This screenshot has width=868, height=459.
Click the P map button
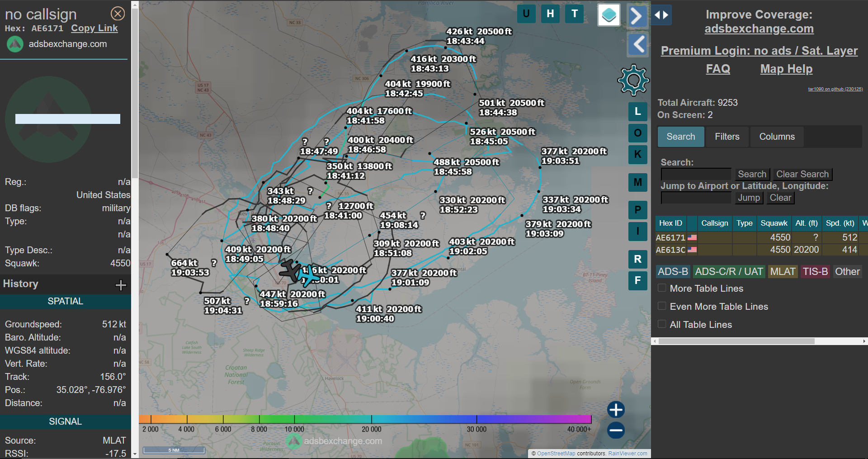pos(637,210)
